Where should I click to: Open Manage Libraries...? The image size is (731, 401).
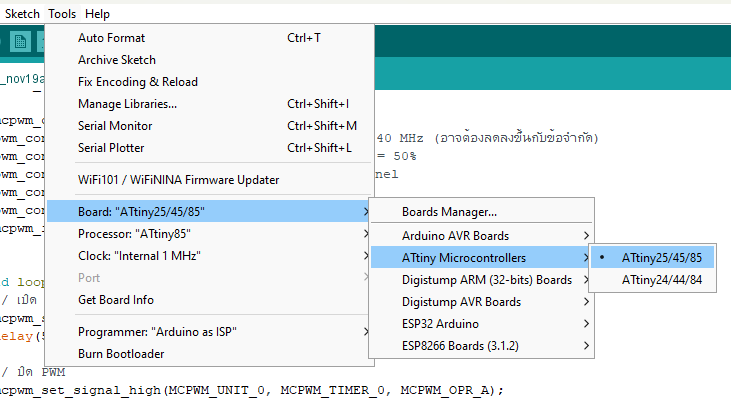pyautogui.click(x=210, y=104)
